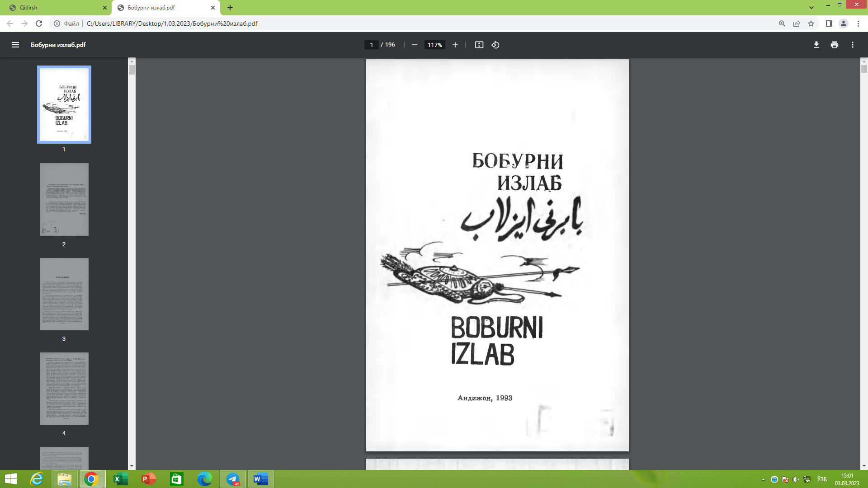
Task: Rotate the PDF page counterclockwise
Action: point(495,45)
